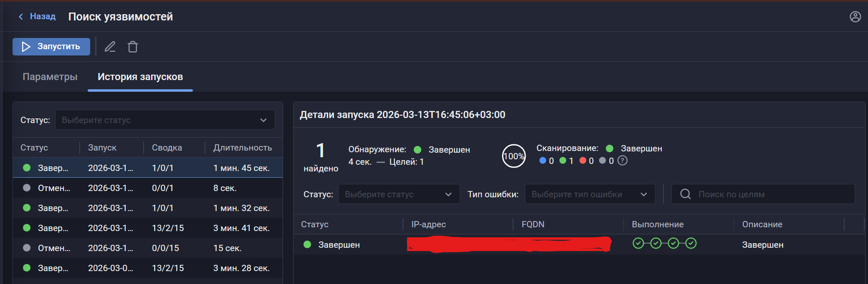This screenshot has height=284, width=868.
Task: Switch to the "Параметры" tab
Action: [50, 77]
